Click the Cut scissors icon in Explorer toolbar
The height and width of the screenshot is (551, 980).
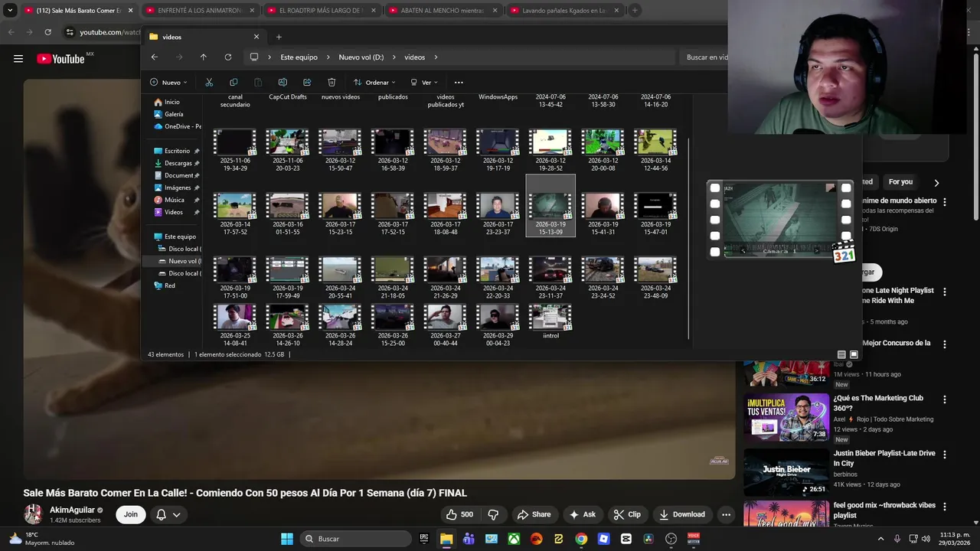[209, 83]
